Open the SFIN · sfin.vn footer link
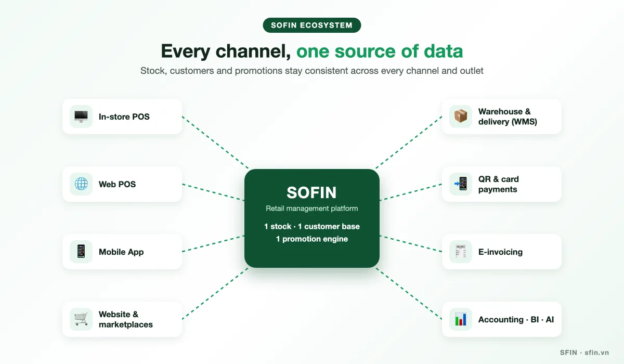The height and width of the screenshot is (364, 624). click(x=584, y=353)
